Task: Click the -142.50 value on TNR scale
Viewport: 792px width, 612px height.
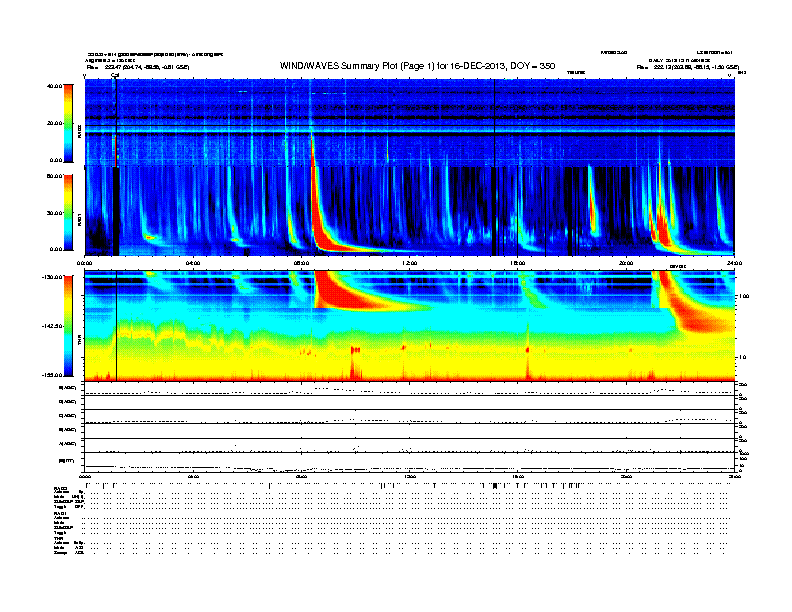Action: pos(53,326)
